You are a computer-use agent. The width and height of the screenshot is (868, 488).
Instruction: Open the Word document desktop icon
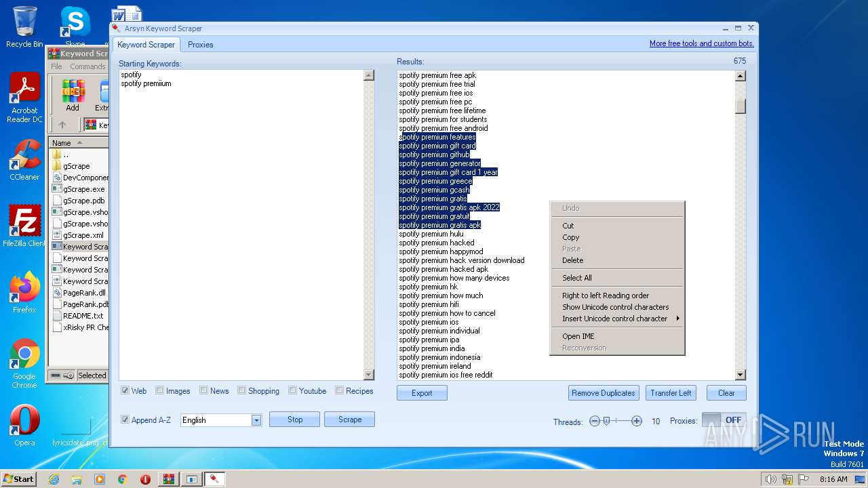[x=126, y=15]
